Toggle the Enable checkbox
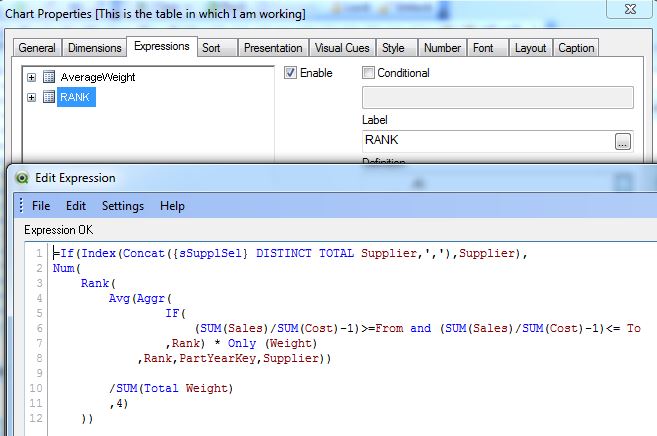The image size is (657, 436). (290, 72)
